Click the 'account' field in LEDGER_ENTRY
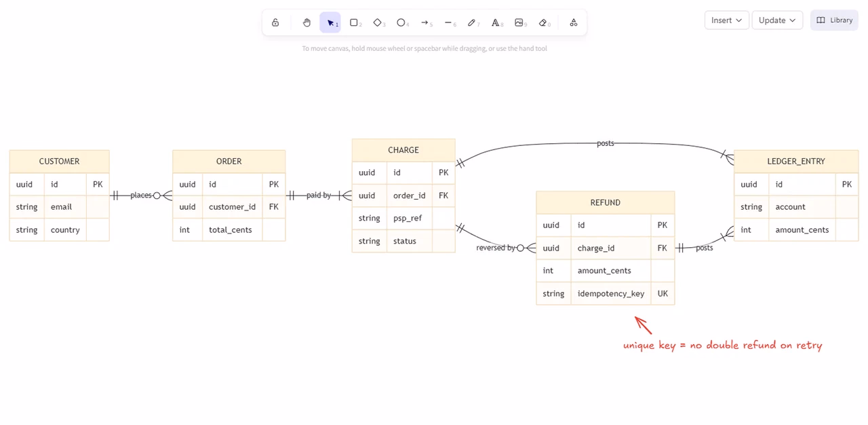This screenshot has height=425, width=868. (x=790, y=207)
